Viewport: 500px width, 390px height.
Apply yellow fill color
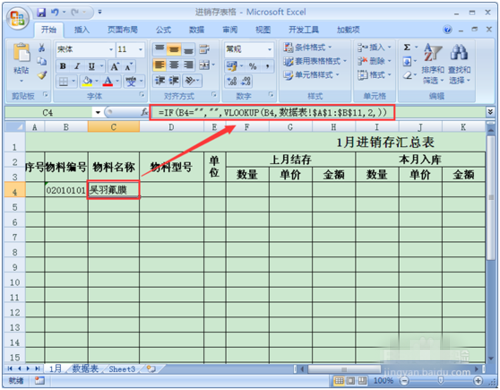pos(87,81)
